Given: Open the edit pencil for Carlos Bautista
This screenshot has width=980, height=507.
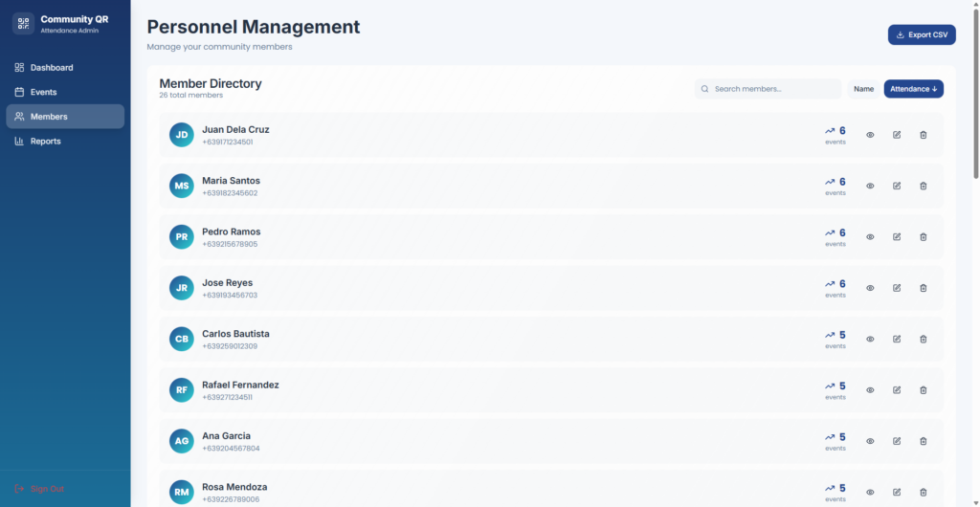Looking at the screenshot, I should [897, 339].
